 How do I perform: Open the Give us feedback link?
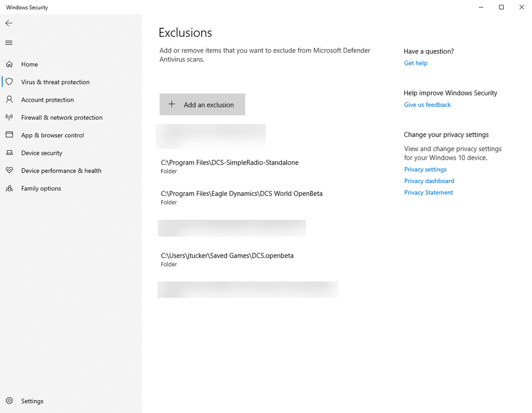point(427,105)
